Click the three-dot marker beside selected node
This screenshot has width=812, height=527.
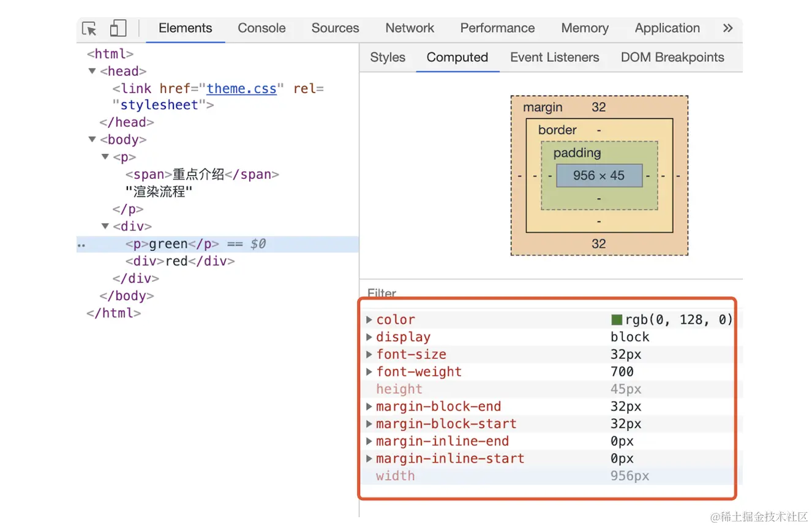pos(81,245)
